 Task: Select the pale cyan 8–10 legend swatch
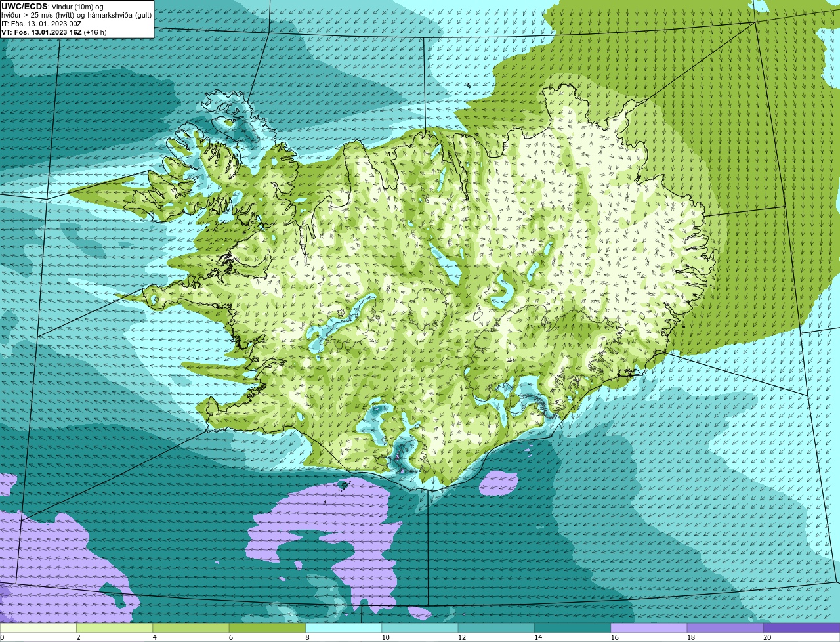coord(344,628)
